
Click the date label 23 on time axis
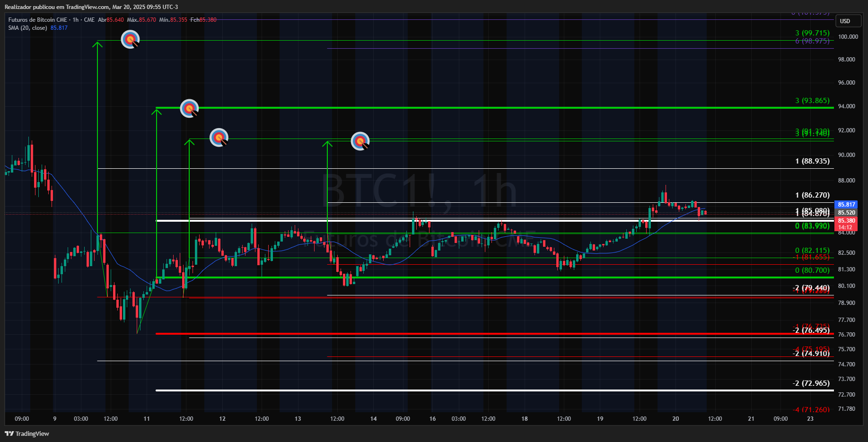pyautogui.click(x=810, y=419)
